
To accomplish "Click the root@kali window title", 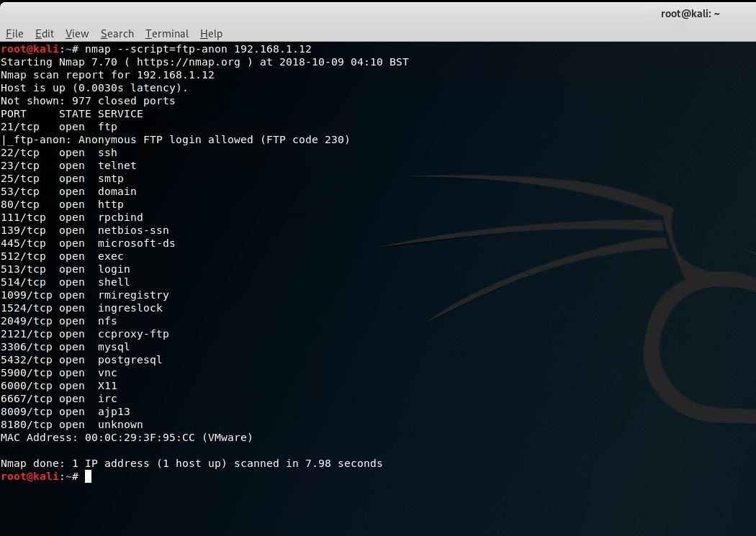I will (x=690, y=14).
